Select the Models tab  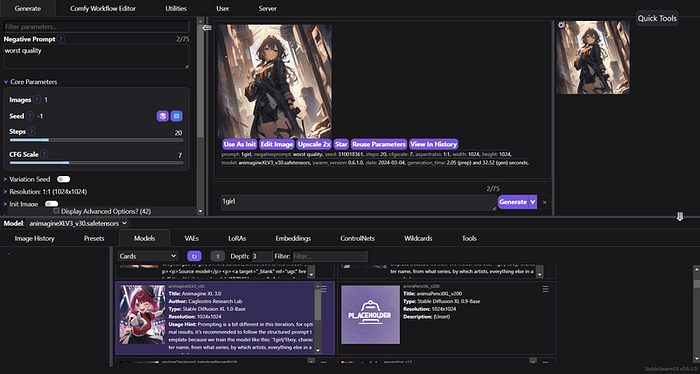(x=145, y=238)
